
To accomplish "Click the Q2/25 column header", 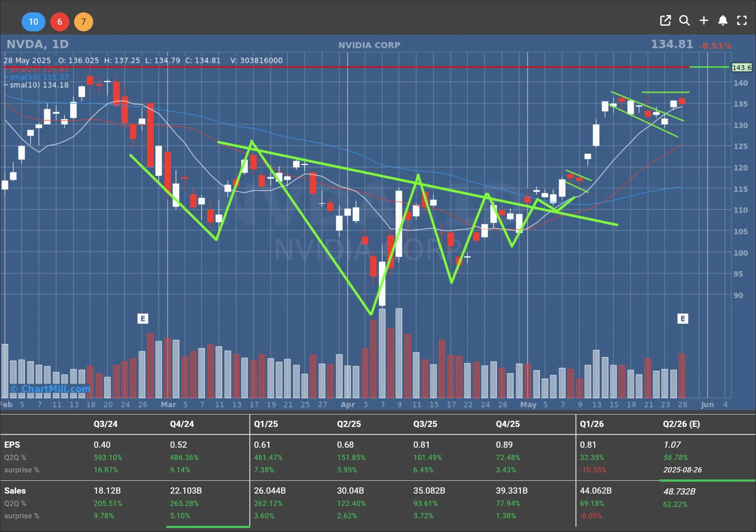I will tap(349, 424).
